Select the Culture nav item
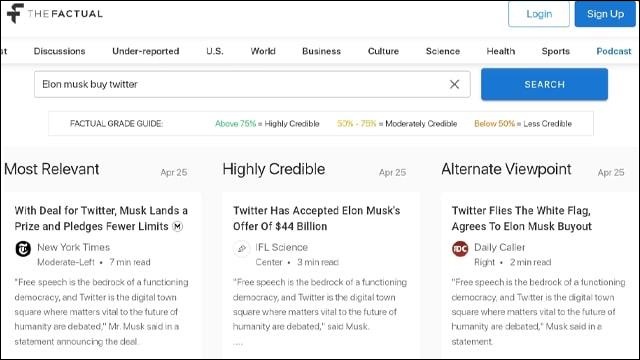Screen dimensions: 640x360 [383, 51]
